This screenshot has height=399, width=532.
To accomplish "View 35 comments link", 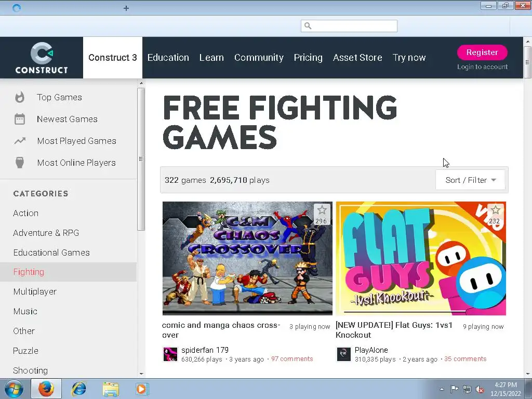I will (x=465, y=359).
